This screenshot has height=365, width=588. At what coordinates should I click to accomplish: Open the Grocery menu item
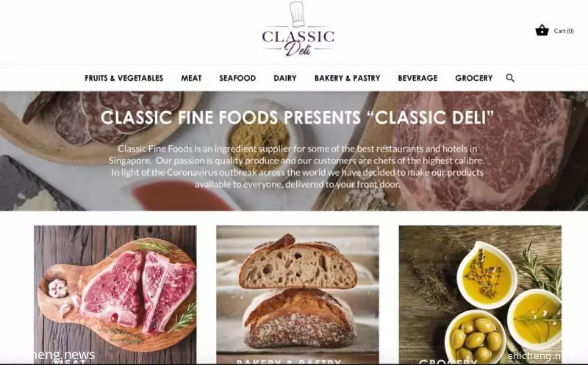(x=474, y=78)
